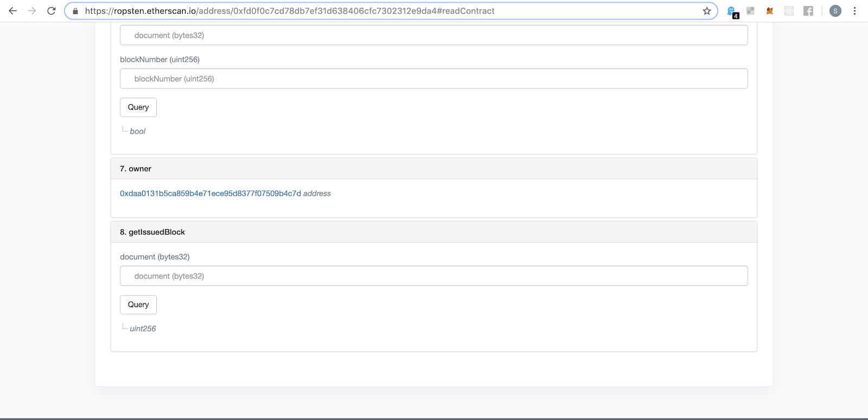Open the Chrome three-dot menu

[x=854, y=11]
